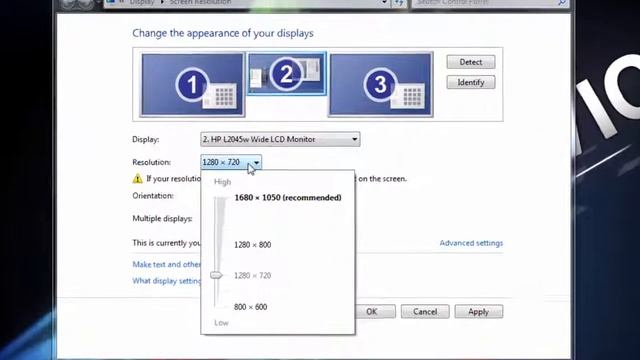The height and width of the screenshot is (360, 640).
Task: Click the Detect button
Action: pos(471,62)
